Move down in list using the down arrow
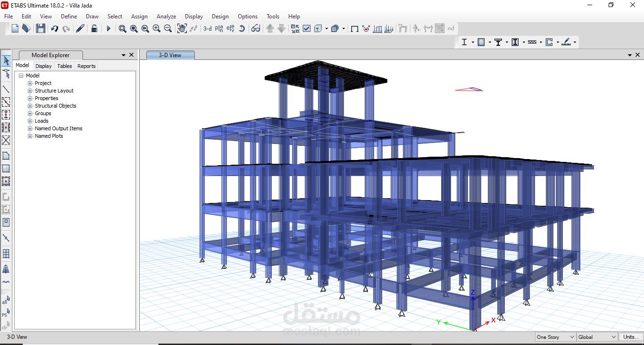This screenshot has width=644, height=345. point(281,29)
